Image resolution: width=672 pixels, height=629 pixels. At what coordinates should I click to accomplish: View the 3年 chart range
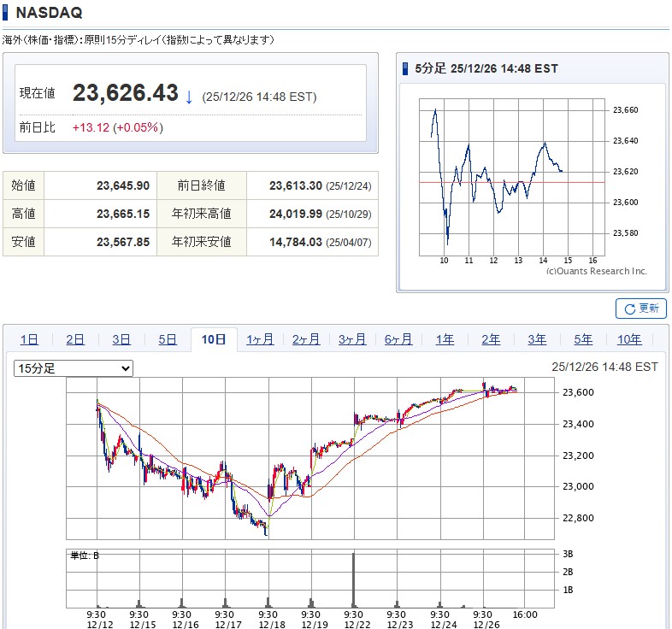[x=537, y=340]
